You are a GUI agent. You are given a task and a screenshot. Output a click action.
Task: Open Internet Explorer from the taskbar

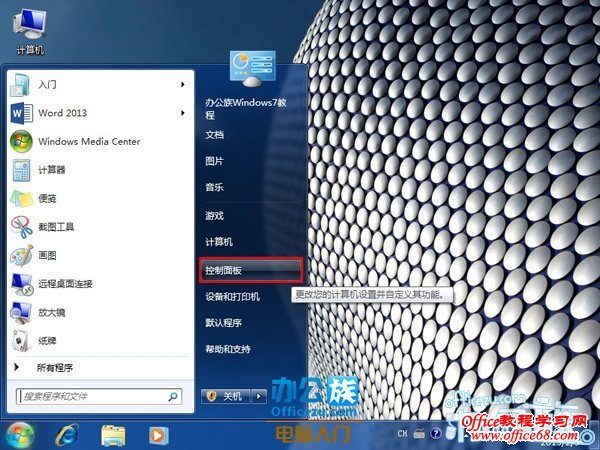tap(67, 435)
